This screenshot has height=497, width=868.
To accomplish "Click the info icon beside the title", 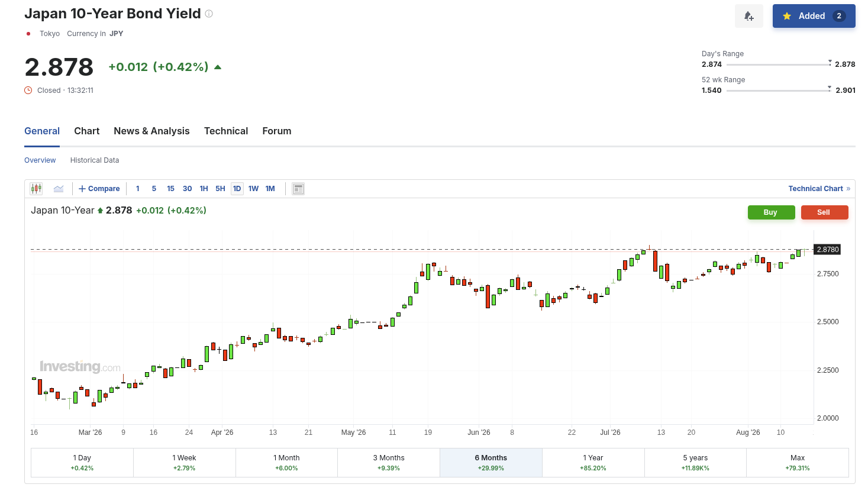I will point(209,14).
